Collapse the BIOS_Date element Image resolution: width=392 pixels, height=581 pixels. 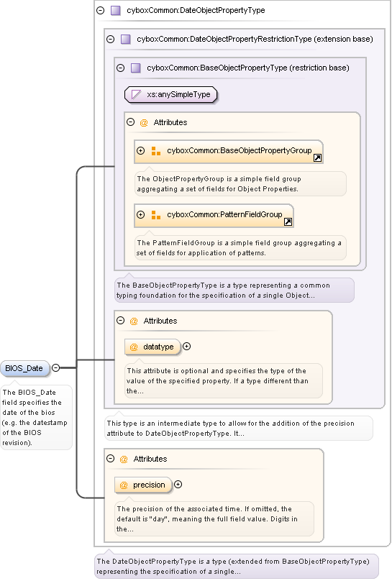pyautogui.click(x=55, y=367)
